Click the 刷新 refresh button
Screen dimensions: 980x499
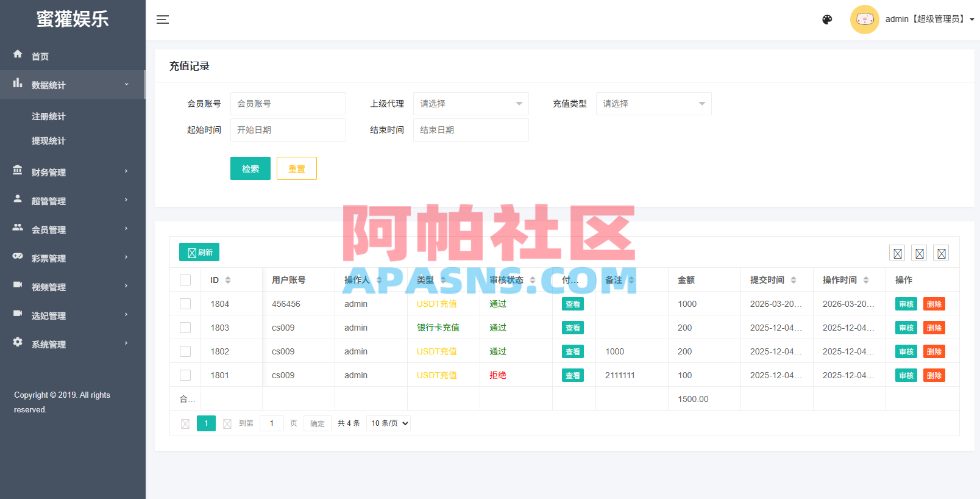pyautogui.click(x=199, y=252)
